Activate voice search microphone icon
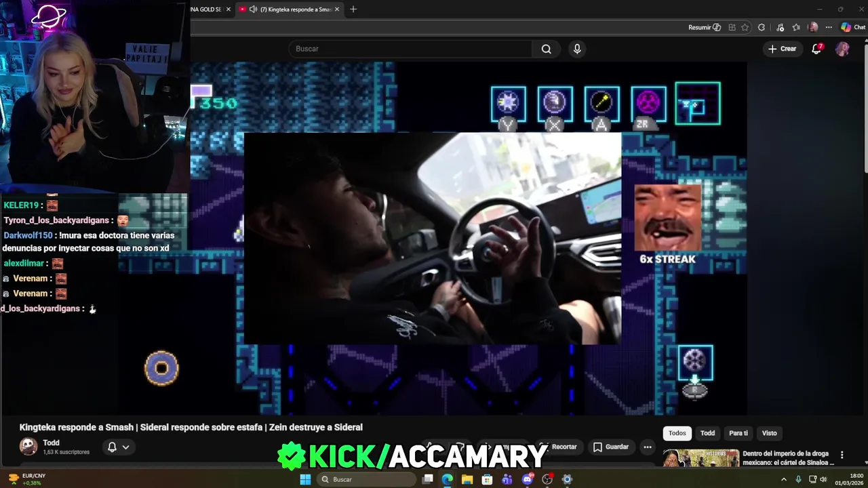This screenshot has height=488, width=868. (577, 49)
